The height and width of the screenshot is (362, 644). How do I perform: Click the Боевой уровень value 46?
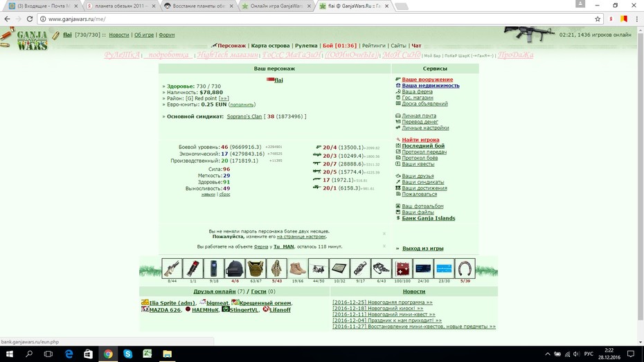pyautogui.click(x=224, y=147)
